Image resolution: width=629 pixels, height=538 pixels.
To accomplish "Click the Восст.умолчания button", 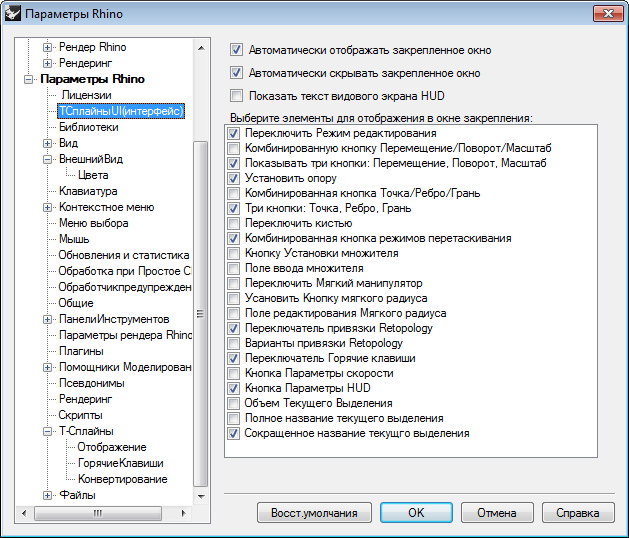I will [314, 513].
